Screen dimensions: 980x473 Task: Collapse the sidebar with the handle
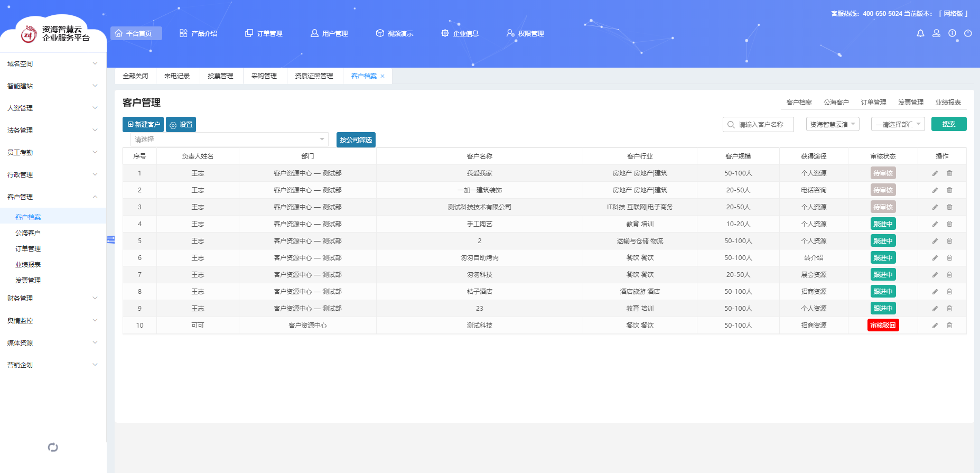(110, 240)
